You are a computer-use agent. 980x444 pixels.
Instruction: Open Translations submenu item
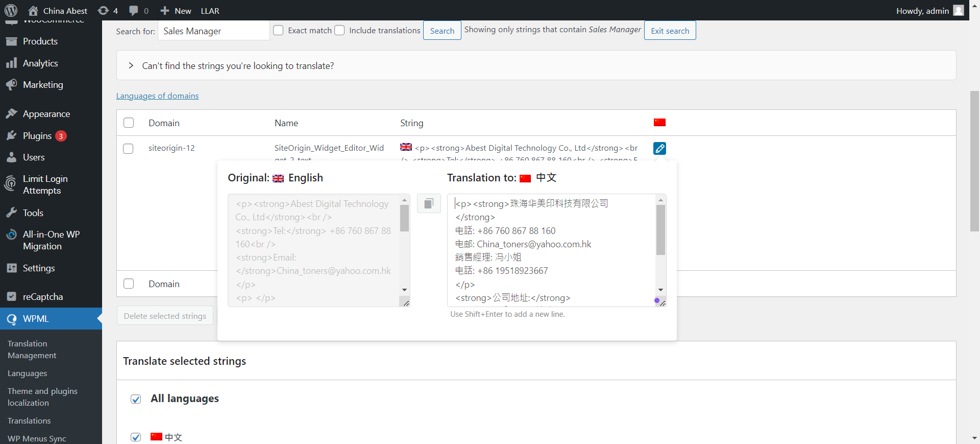(x=29, y=421)
